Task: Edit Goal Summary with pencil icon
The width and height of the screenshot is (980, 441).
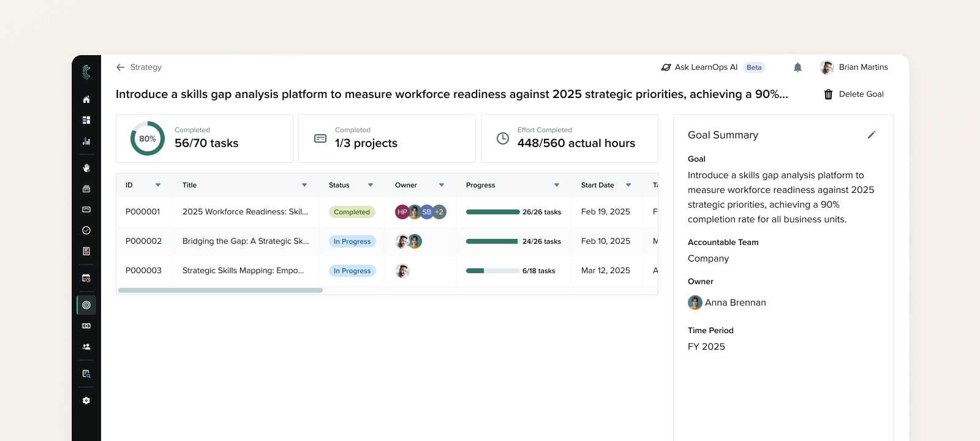Action: [872, 135]
